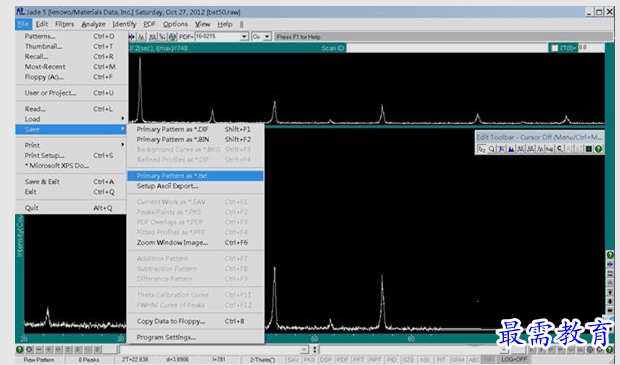The image size is (620, 365).
Task: Click the 0 Peaks status bar cell
Action: [x=89, y=359]
